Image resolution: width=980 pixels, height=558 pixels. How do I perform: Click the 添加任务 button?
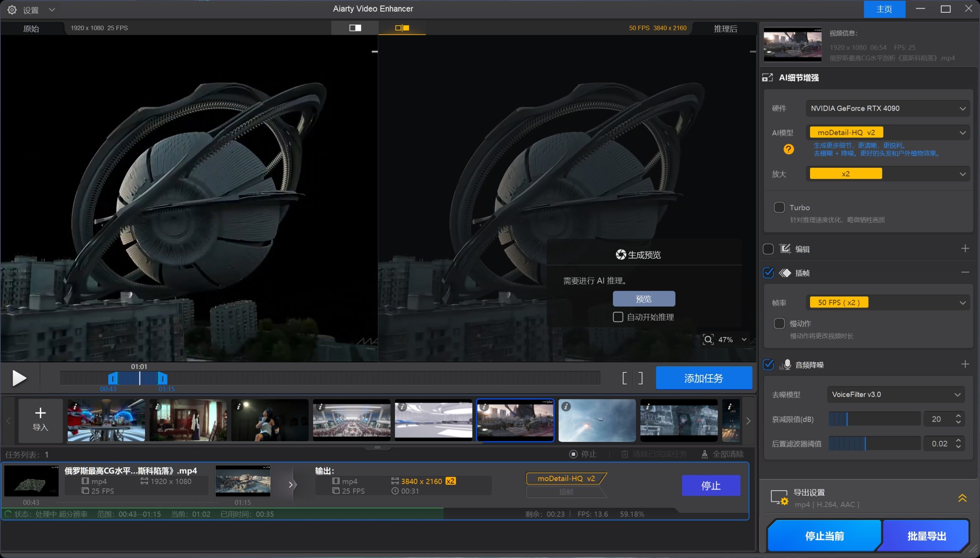click(x=704, y=378)
